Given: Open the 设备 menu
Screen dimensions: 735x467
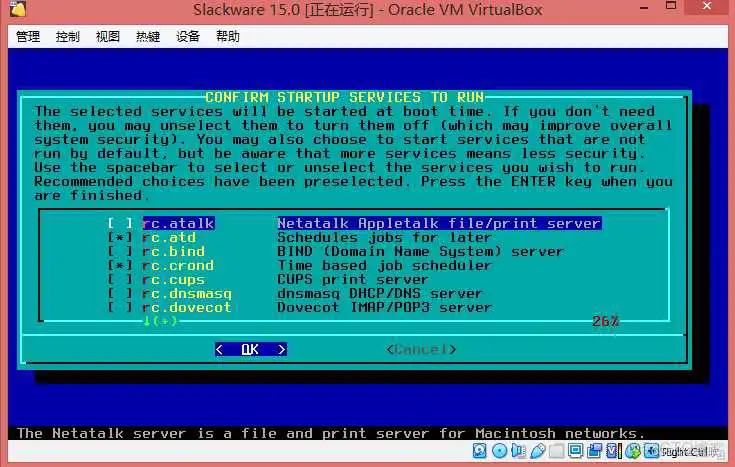Looking at the screenshot, I should coord(188,37).
